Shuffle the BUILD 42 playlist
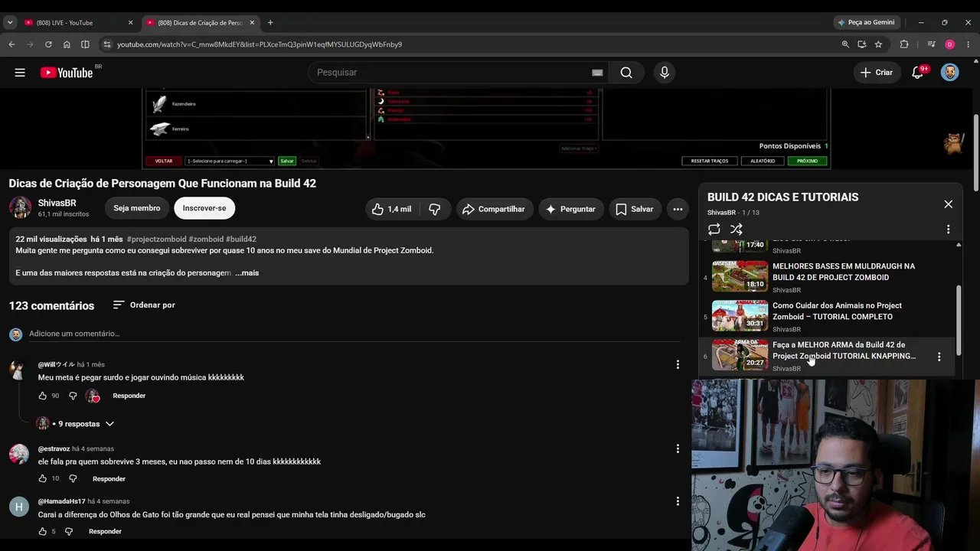Screen dimensions: 980x551 click(x=737, y=229)
